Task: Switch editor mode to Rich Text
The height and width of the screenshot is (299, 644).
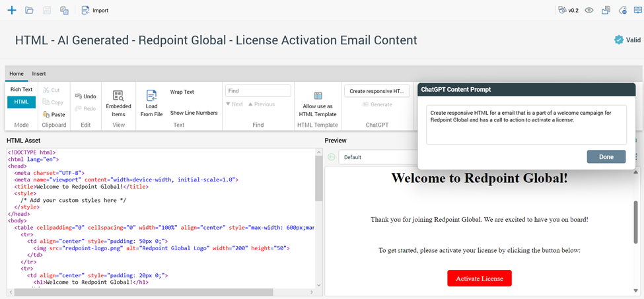Action: 21,89
